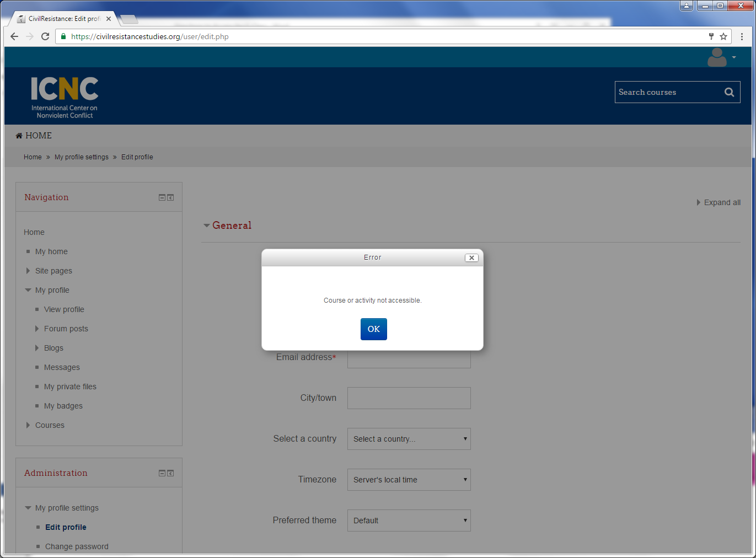Open the Timezone dropdown
Screen dimensions: 756x558
coord(409,480)
